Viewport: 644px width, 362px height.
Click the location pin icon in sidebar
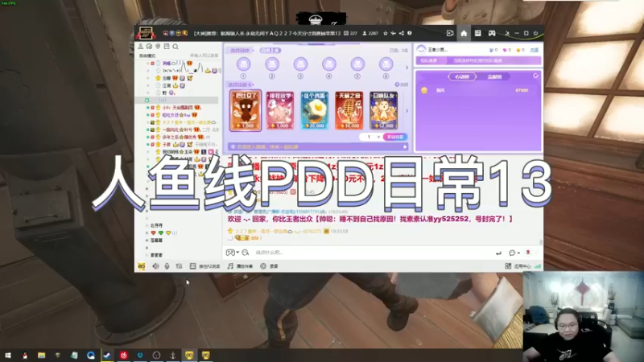(x=158, y=47)
